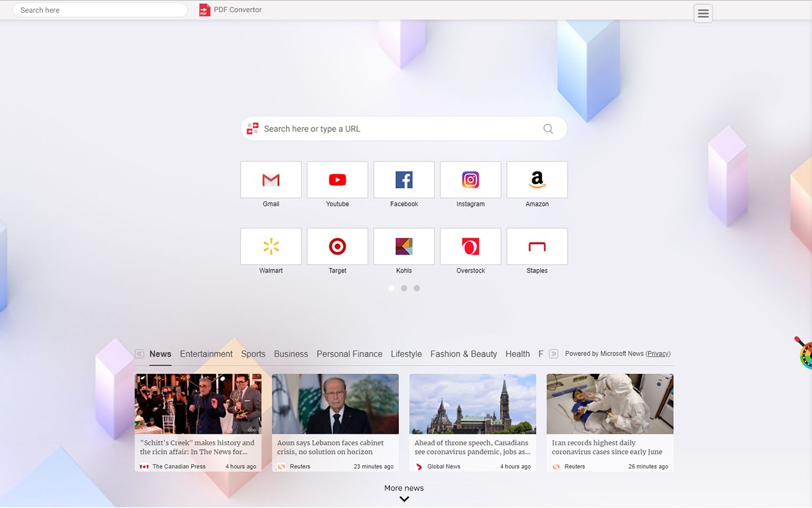Open the Instagram shortcut tile

click(x=471, y=180)
